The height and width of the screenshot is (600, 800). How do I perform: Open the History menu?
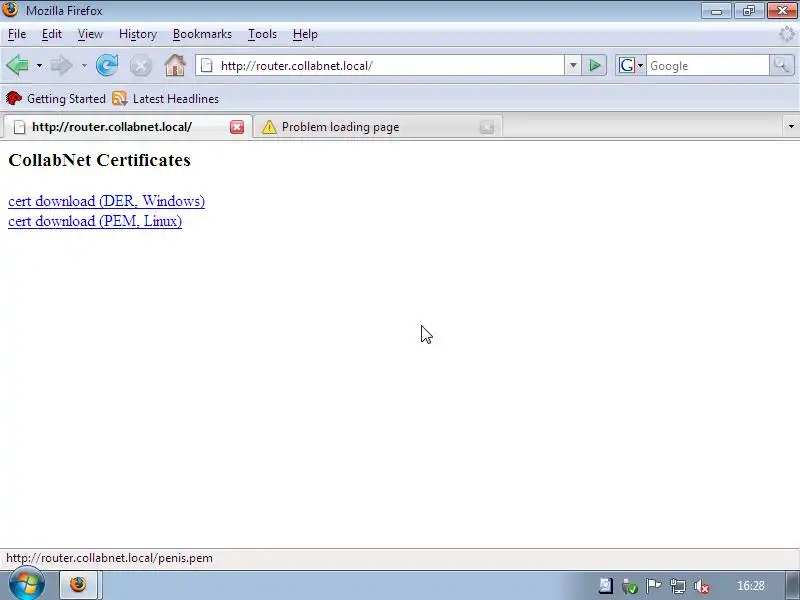[138, 34]
